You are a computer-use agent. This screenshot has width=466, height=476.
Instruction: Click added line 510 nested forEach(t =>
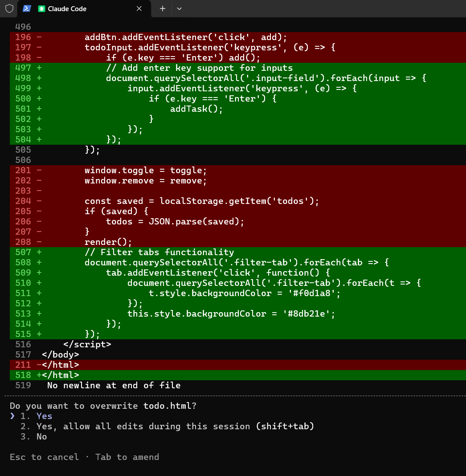pos(238,283)
